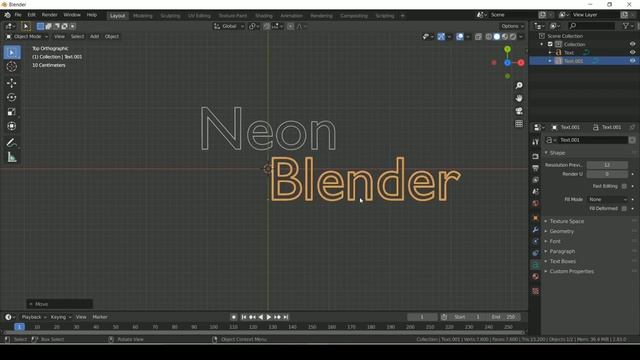Open the Modifiers wrench tab

536,230
